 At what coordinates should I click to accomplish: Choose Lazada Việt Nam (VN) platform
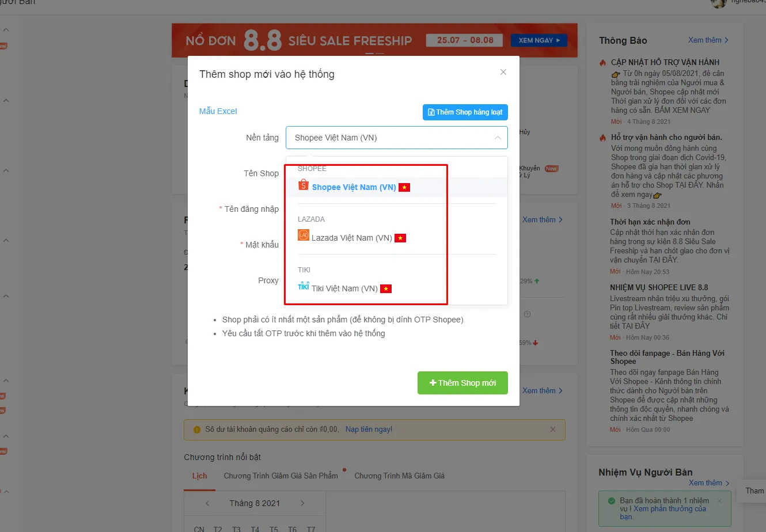(x=397, y=238)
